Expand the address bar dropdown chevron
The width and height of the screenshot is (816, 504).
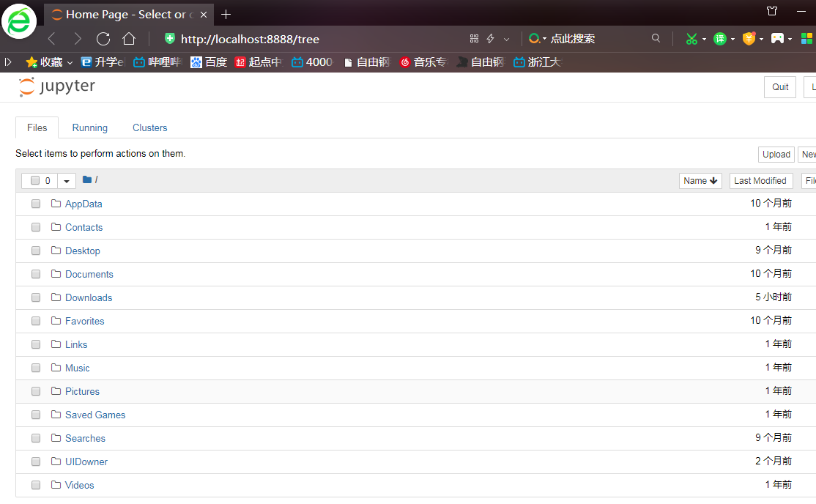click(506, 39)
